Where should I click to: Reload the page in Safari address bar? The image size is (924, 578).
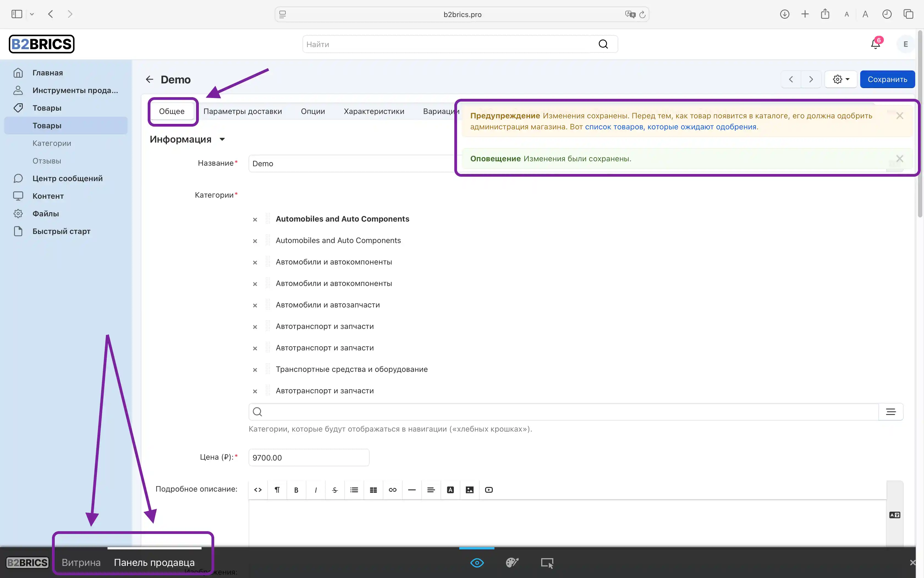(642, 15)
